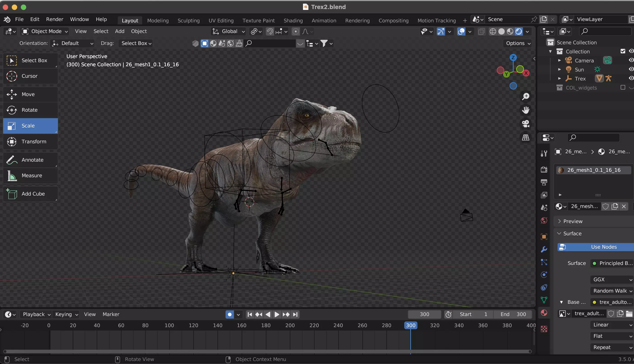Play the animation forward

[x=277, y=314]
